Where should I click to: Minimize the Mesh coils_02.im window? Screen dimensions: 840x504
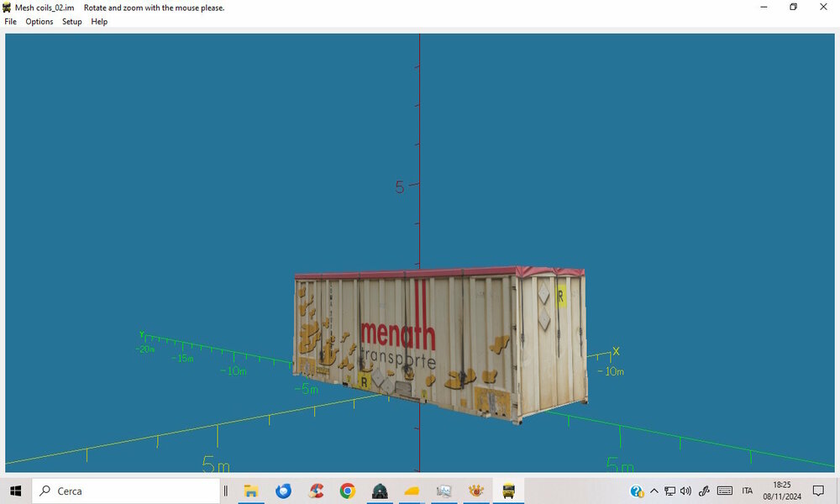click(x=764, y=7)
